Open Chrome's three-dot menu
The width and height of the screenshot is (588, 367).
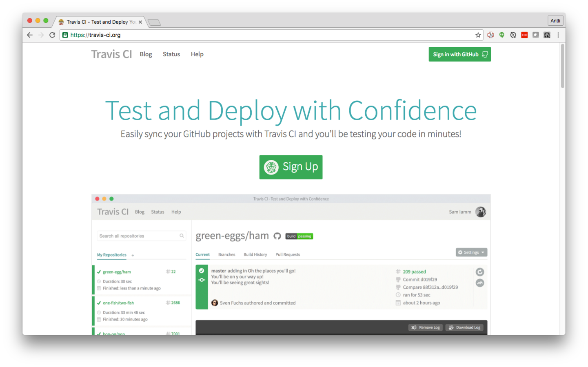click(558, 35)
